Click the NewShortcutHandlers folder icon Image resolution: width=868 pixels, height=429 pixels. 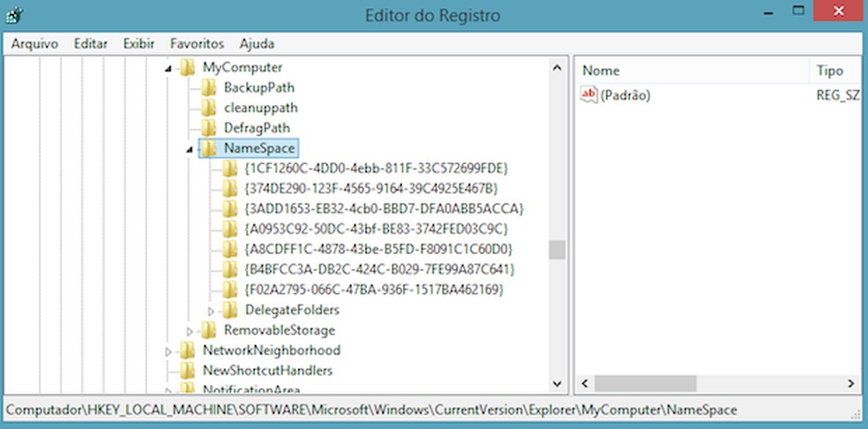[x=188, y=370]
